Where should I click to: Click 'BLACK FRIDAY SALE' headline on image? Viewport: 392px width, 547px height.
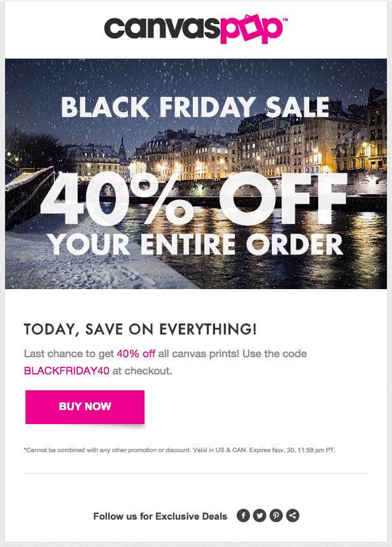(195, 107)
